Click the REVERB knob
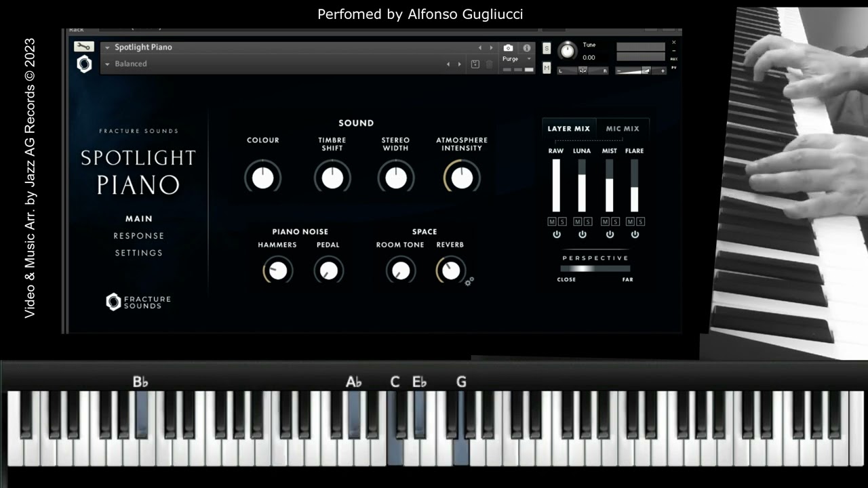 coord(450,270)
